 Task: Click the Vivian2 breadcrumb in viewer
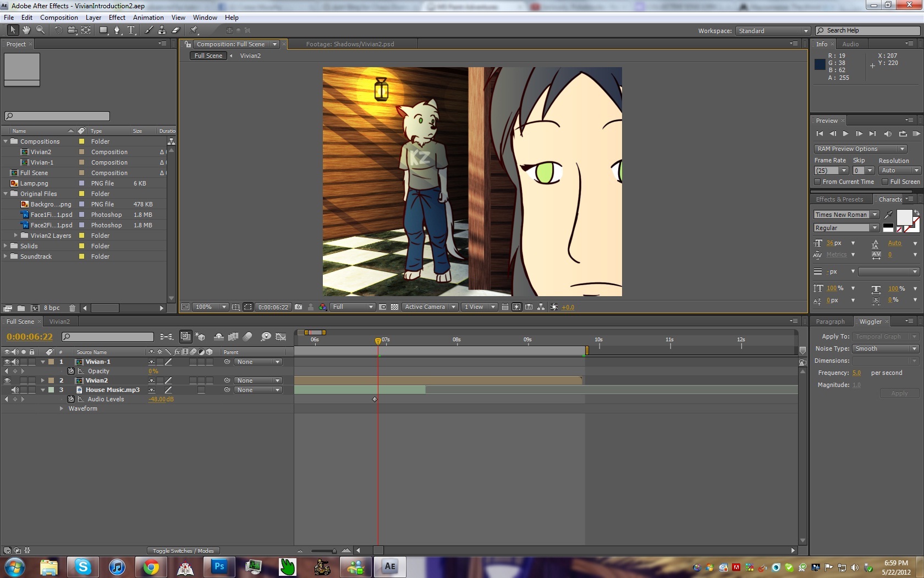pyautogui.click(x=250, y=56)
